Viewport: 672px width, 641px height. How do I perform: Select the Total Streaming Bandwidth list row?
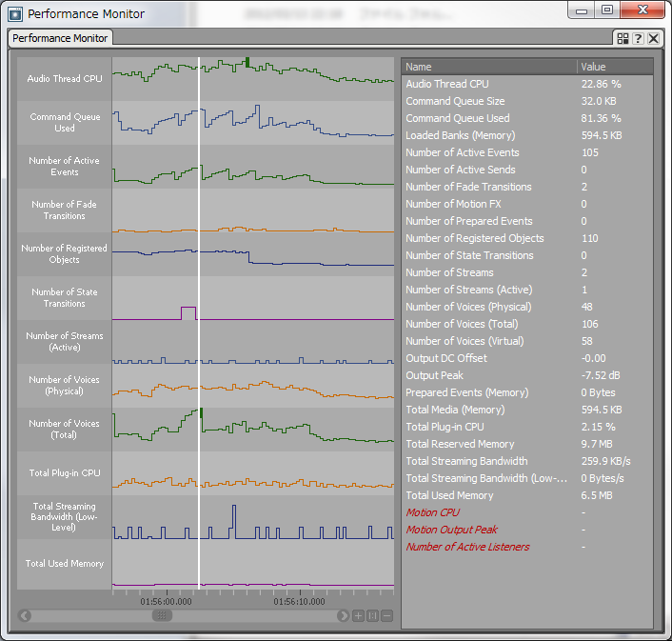pyautogui.click(x=466, y=461)
